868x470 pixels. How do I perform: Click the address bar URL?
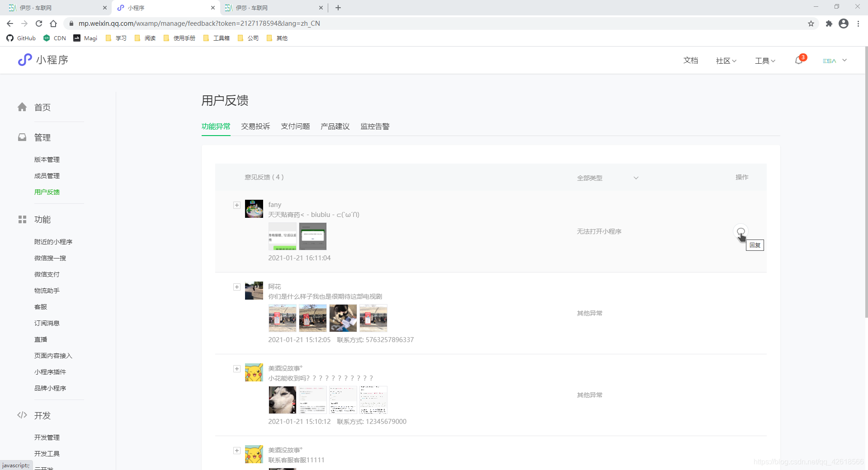click(x=199, y=23)
